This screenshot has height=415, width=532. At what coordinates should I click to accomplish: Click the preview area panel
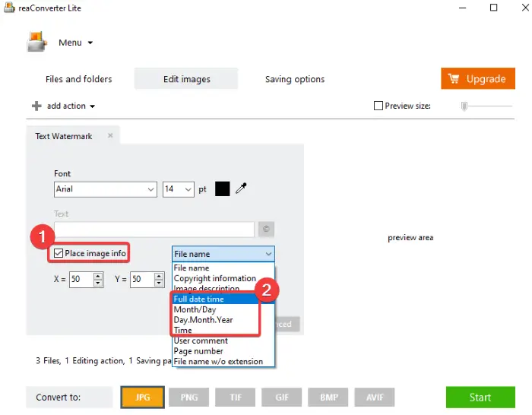pos(410,238)
